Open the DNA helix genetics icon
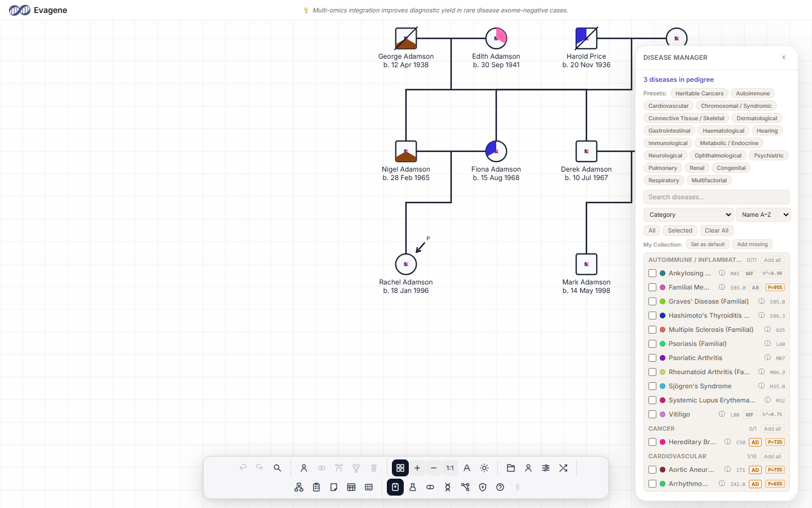Viewport: 812px width, 508px height. pos(448,487)
